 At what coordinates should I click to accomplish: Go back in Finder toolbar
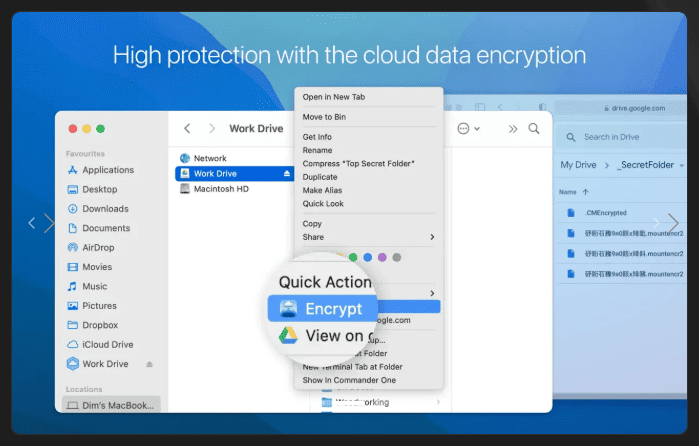click(x=187, y=129)
